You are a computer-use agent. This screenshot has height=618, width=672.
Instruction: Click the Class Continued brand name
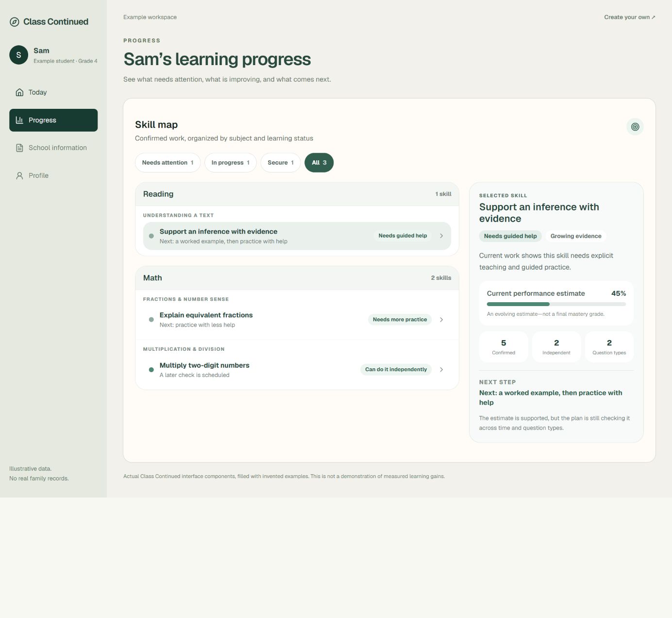[56, 22]
